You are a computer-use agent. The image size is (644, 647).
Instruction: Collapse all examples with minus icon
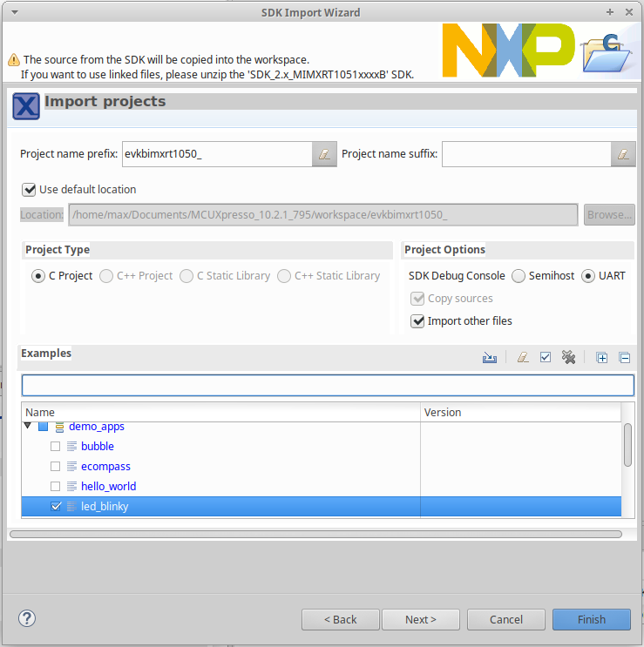point(625,357)
